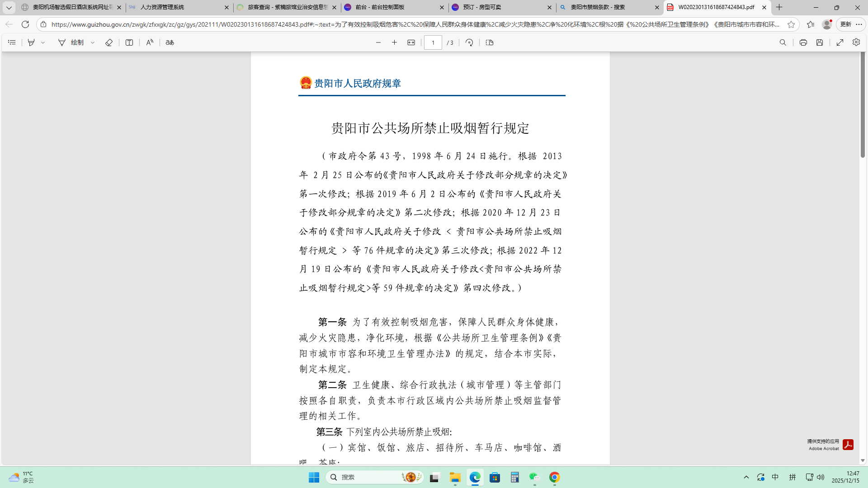
Task: Toggle page view layout button
Action: coord(489,42)
